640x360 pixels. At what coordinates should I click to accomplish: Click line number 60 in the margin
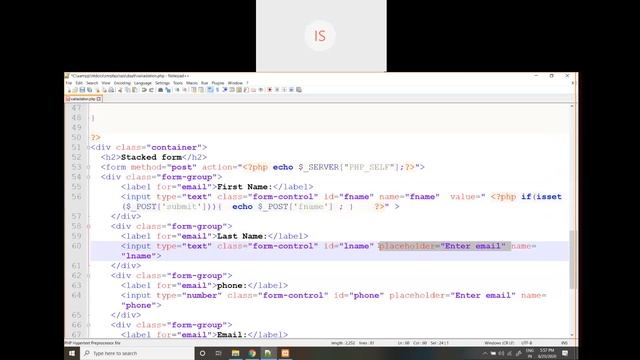pyautogui.click(x=76, y=246)
